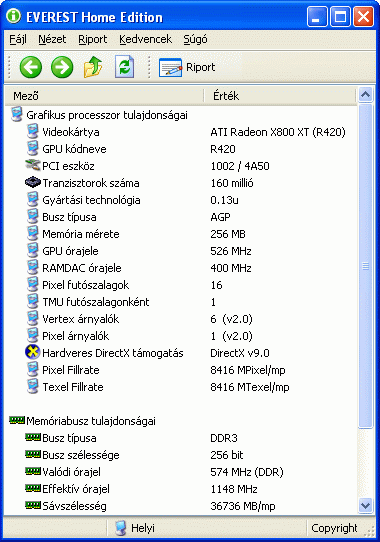Viewport: 380px width, 542px height.
Task: Click the Mező column header
Action: [x=104, y=96]
